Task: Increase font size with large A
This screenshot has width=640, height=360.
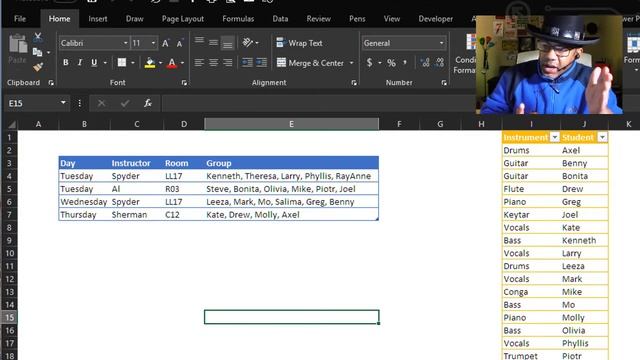Action: click(x=165, y=43)
